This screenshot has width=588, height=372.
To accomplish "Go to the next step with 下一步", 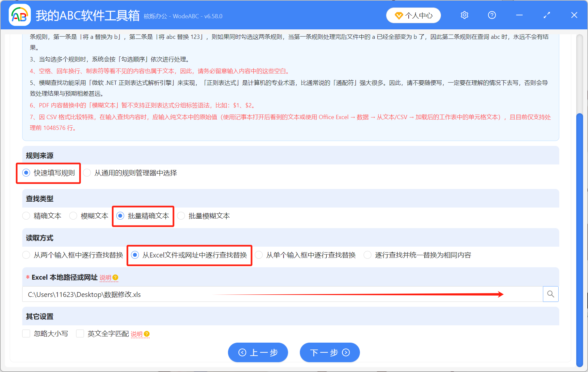I will tap(330, 352).
